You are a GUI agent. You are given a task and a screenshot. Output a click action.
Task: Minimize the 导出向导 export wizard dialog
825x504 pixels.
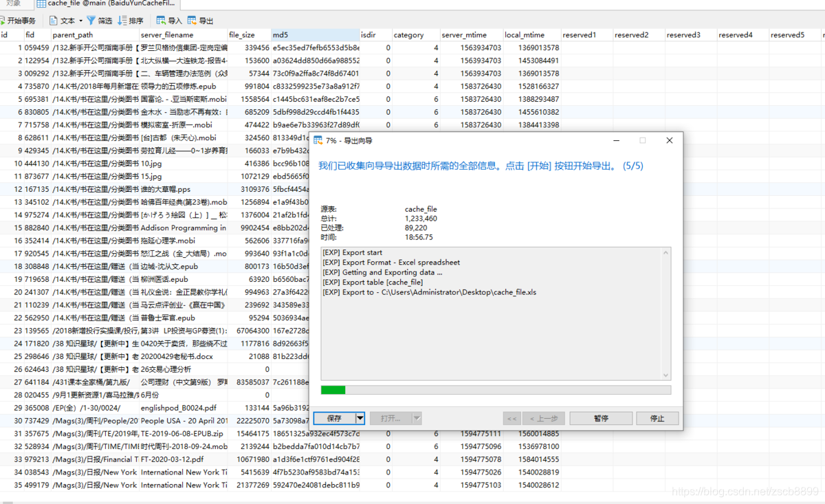616,140
